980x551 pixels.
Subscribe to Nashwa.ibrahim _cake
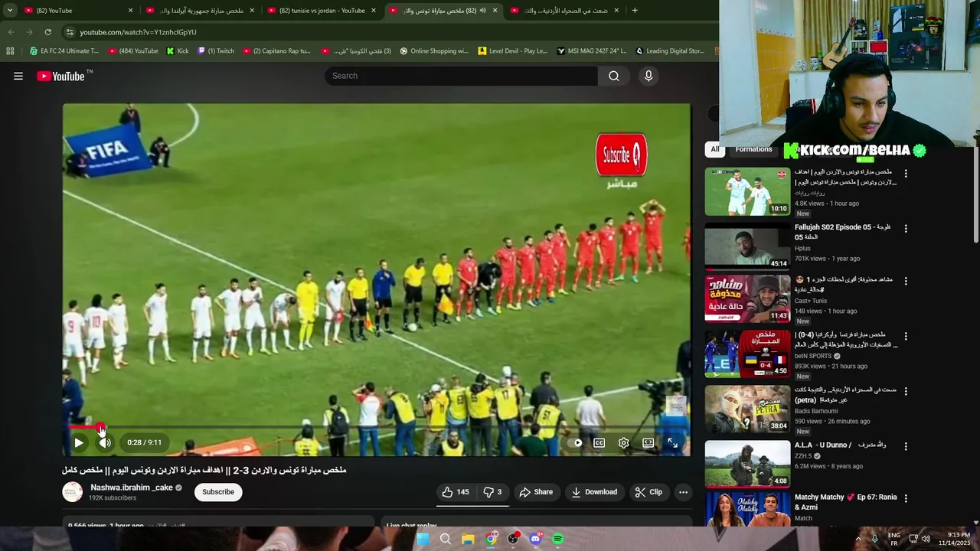pos(218,492)
